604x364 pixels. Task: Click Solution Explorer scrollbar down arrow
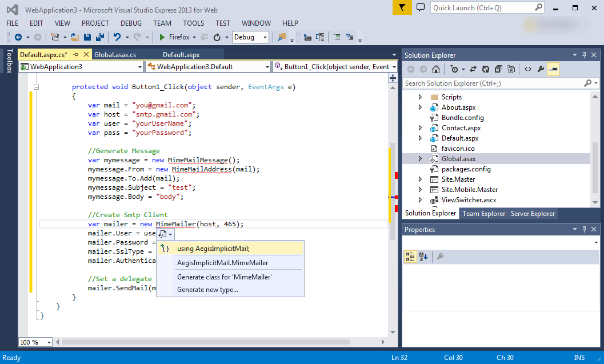pos(595,202)
